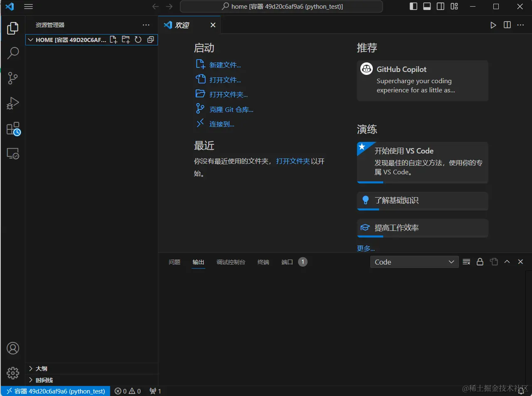This screenshot has width=532, height=396.
Task: Open the Accounts menu
Action: click(x=13, y=348)
